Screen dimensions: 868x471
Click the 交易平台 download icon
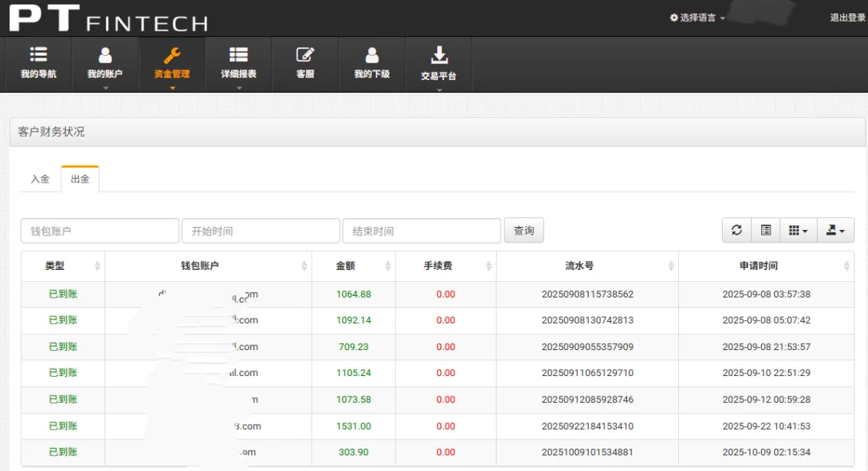439,56
